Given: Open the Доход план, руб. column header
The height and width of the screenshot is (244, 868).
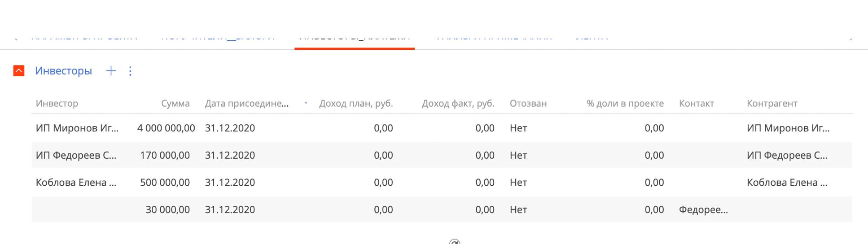Looking at the screenshot, I should 356,104.
